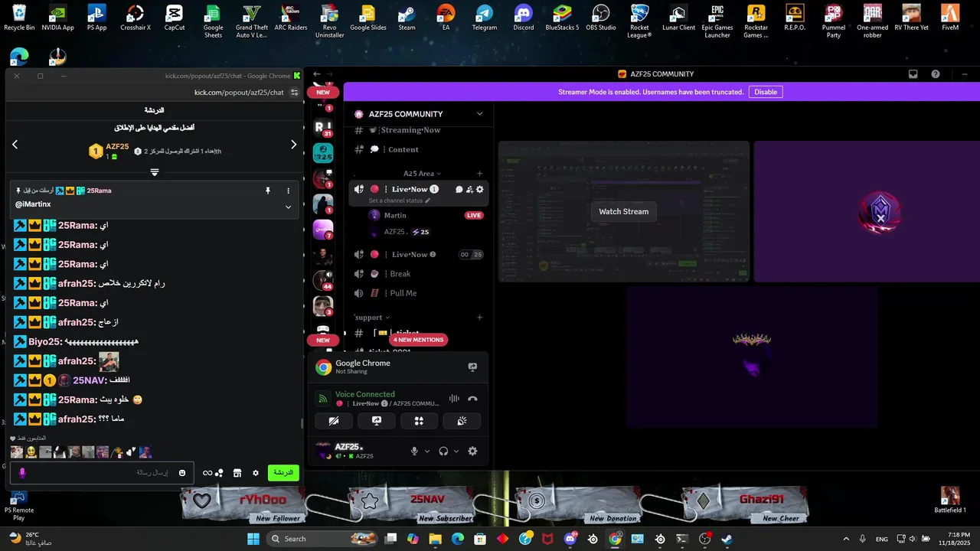Click afrah25 image emote in chat
Image resolution: width=980 pixels, height=551 pixels.
[x=109, y=361]
